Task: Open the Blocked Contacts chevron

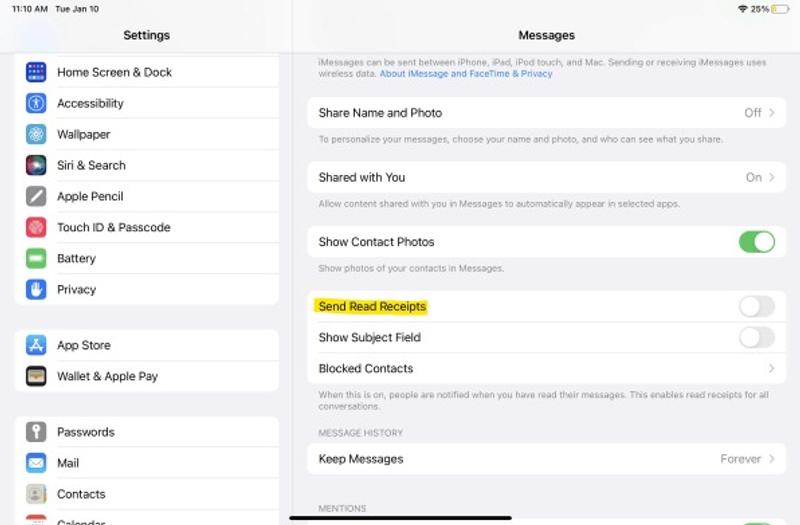Action: [x=771, y=368]
